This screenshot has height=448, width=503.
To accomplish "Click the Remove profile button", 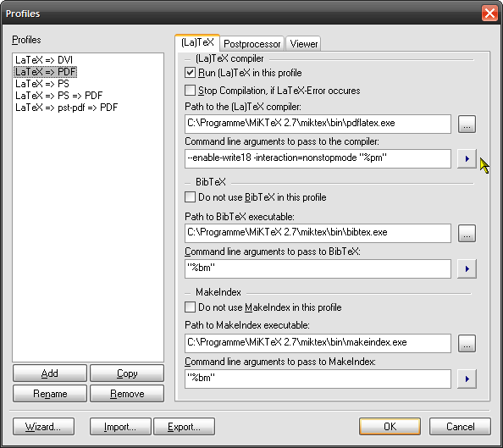I will pyautogui.click(x=127, y=394).
